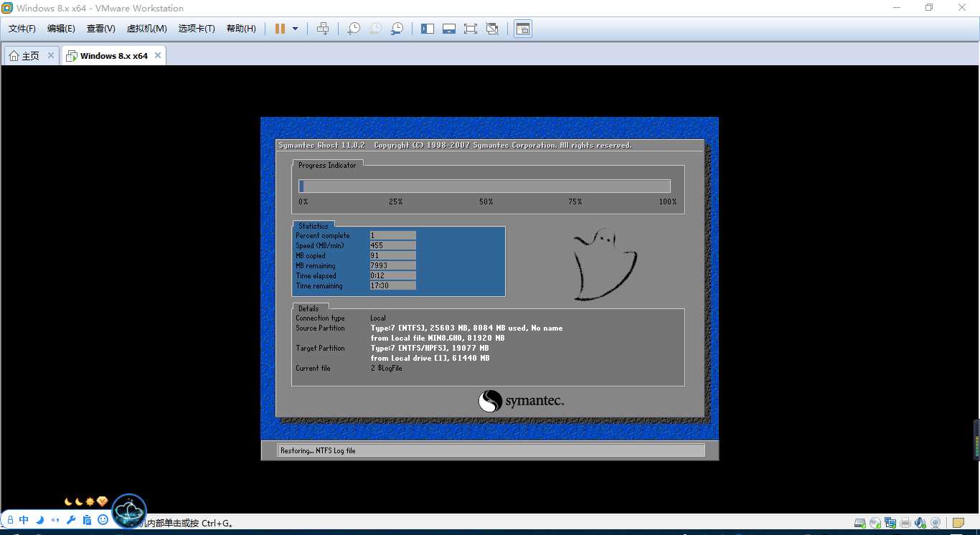Open the snapshot manager icon
This screenshot has height=535, width=980.
click(x=397, y=29)
